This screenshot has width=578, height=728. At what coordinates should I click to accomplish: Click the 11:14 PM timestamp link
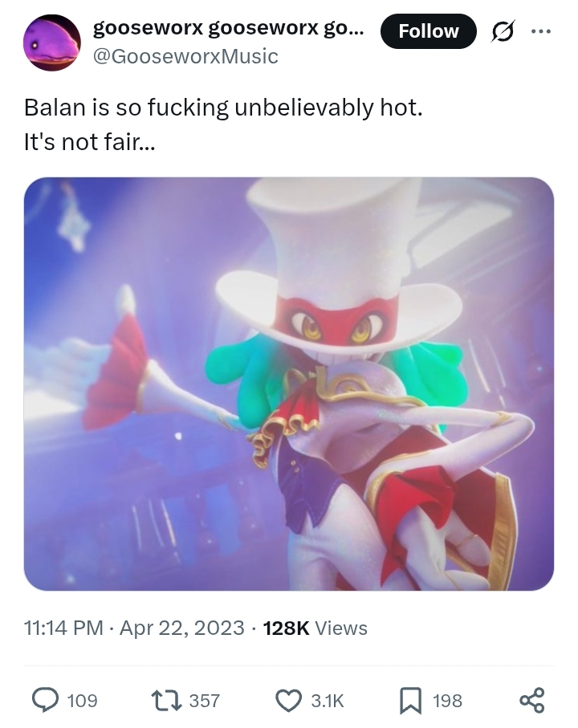(63, 628)
